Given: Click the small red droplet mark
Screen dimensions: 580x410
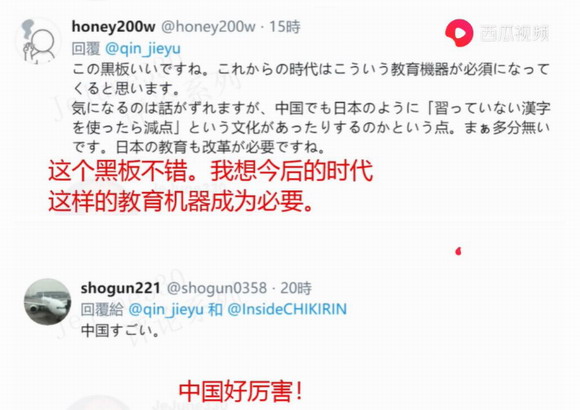Looking at the screenshot, I should point(459,251).
